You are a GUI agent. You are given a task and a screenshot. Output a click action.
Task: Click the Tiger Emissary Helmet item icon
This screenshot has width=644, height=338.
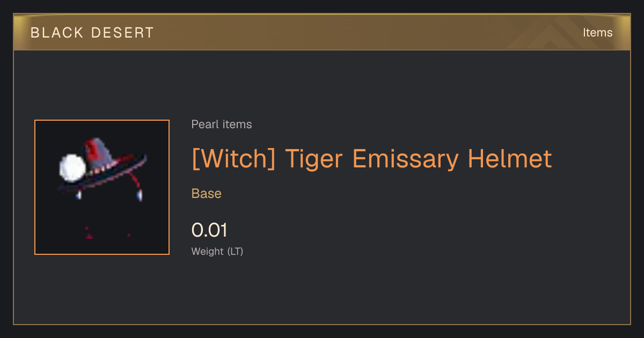pos(102,187)
